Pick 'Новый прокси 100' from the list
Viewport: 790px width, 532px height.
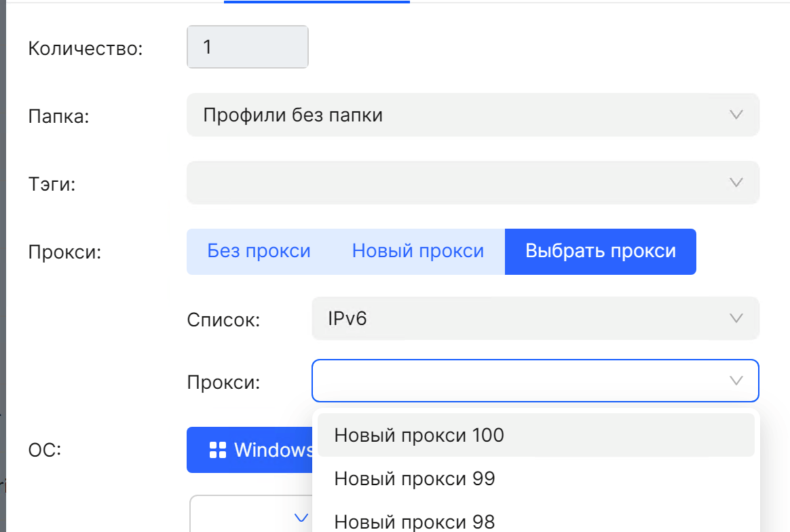[419, 435]
